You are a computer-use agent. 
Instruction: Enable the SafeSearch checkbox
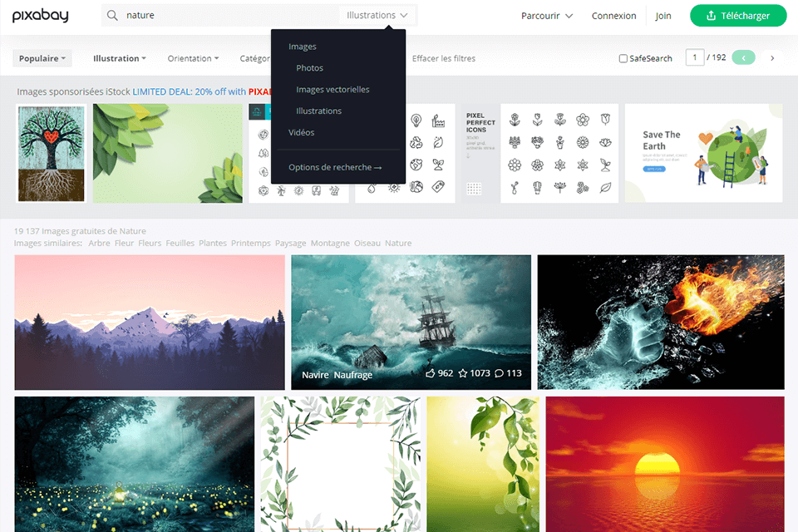(623, 57)
